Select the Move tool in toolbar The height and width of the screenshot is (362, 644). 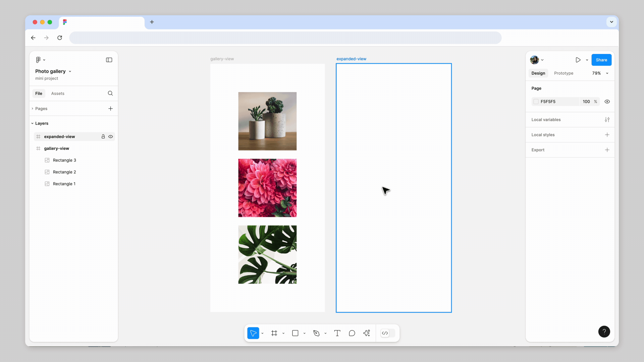[x=253, y=333]
